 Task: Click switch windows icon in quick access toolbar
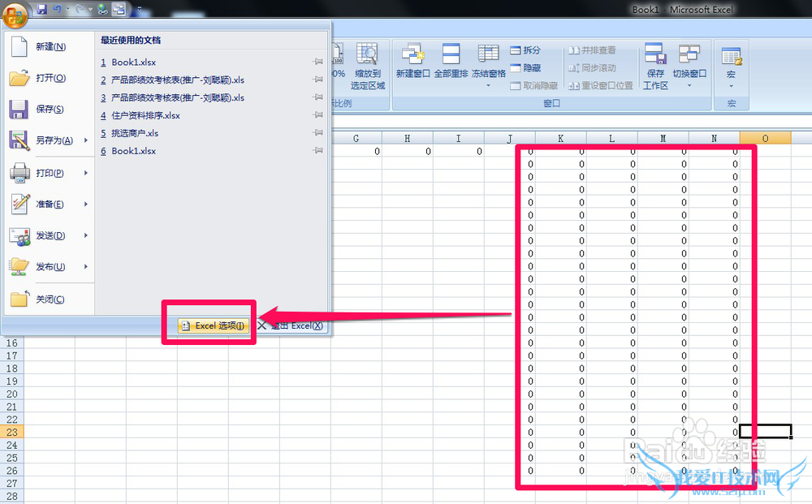point(119,9)
